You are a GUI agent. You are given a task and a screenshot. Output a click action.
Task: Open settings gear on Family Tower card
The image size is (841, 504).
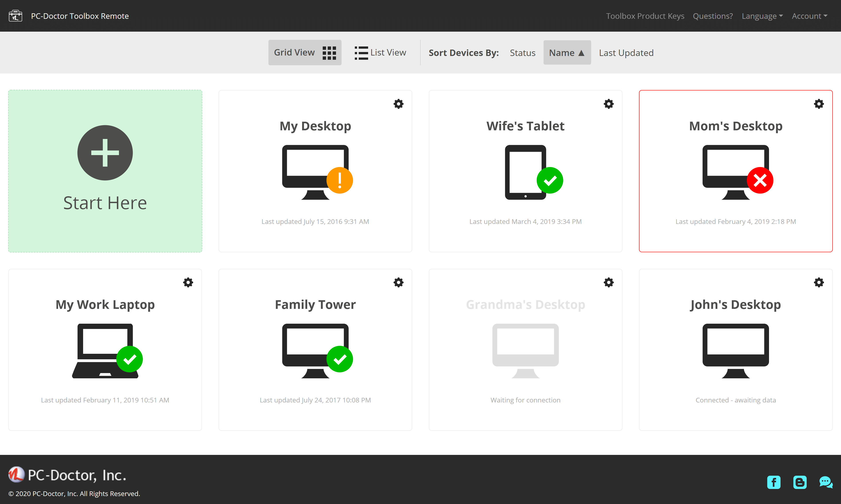(398, 283)
